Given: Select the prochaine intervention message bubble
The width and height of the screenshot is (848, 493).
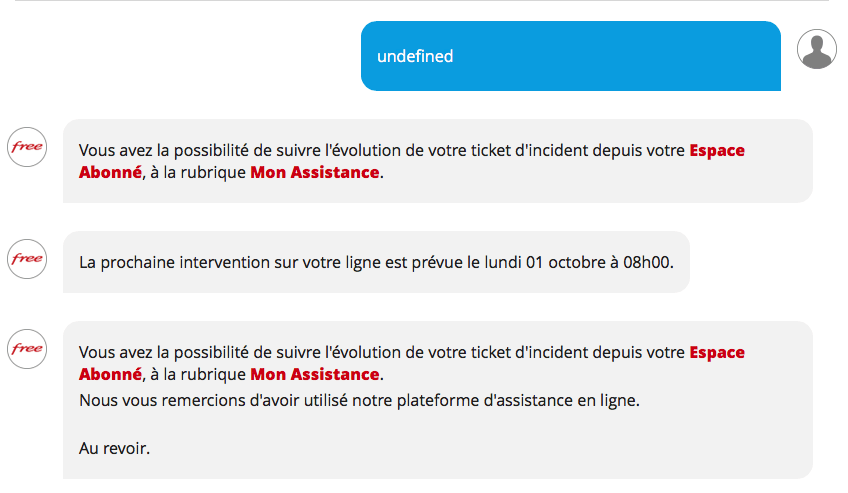Looking at the screenshot, I should pos(376,262).
